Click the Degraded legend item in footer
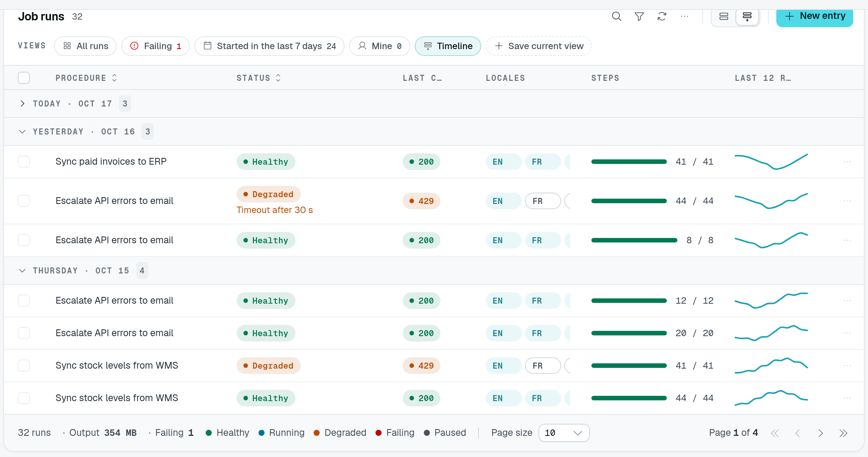 340,433
